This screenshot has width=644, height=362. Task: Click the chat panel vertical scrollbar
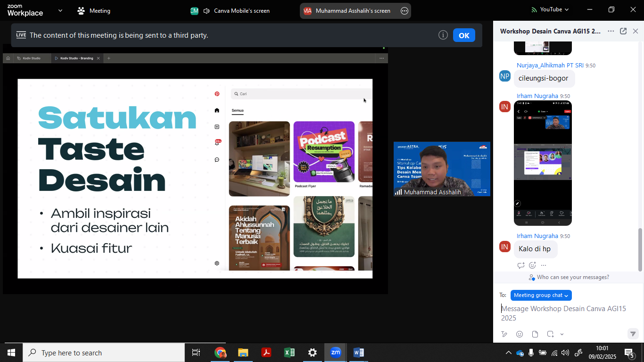pos(640,250)
